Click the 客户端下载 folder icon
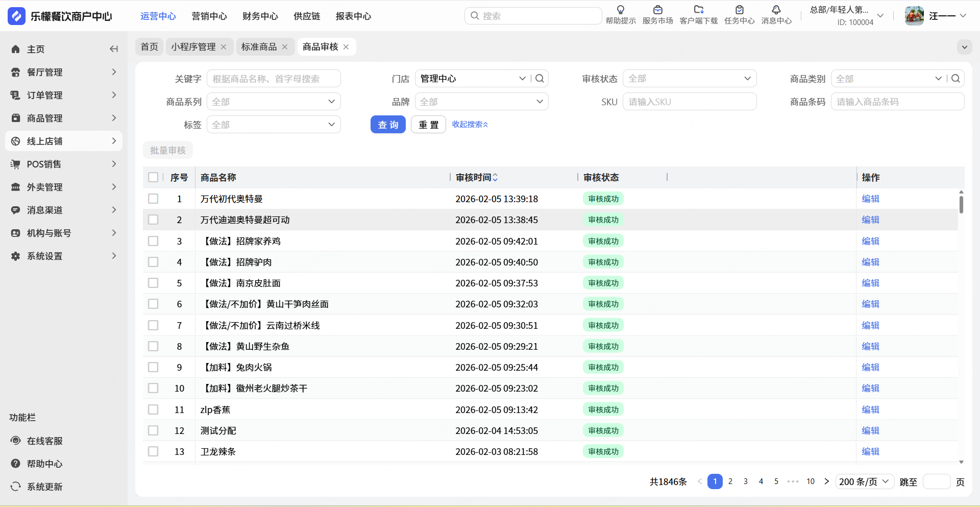 pyautogui.click(x=698, y=10)
